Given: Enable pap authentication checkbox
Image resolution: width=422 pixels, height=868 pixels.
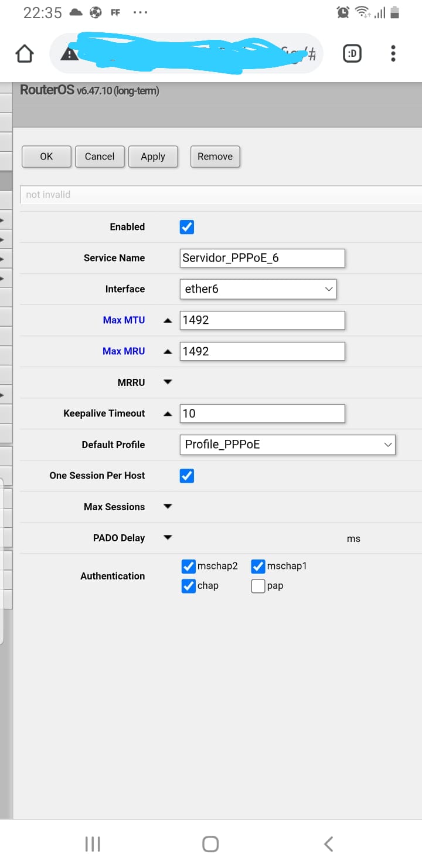Looking at the screenshot, I should click(x=258, y=586).
